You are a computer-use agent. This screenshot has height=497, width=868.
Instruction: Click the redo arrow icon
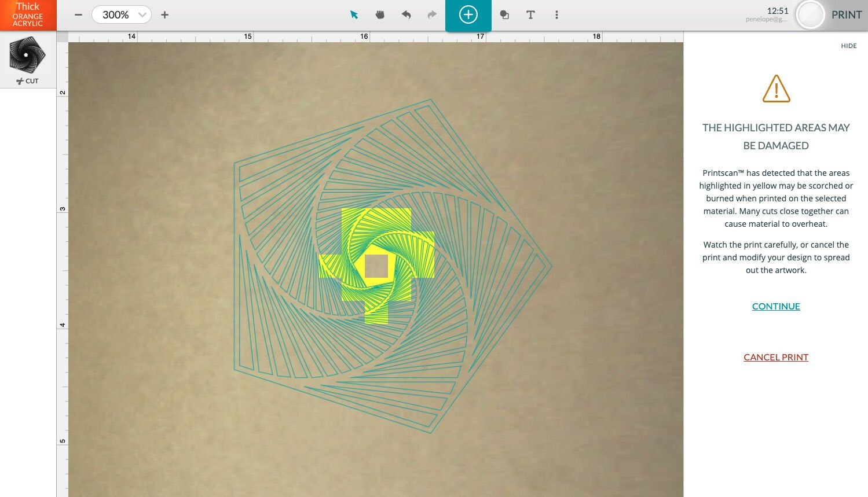432,15
